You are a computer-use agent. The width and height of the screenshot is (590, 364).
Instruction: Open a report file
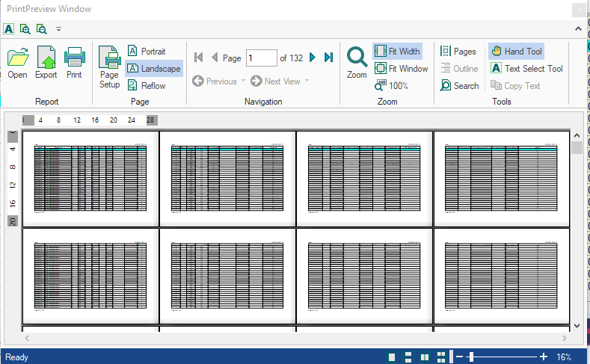[18, 63]
